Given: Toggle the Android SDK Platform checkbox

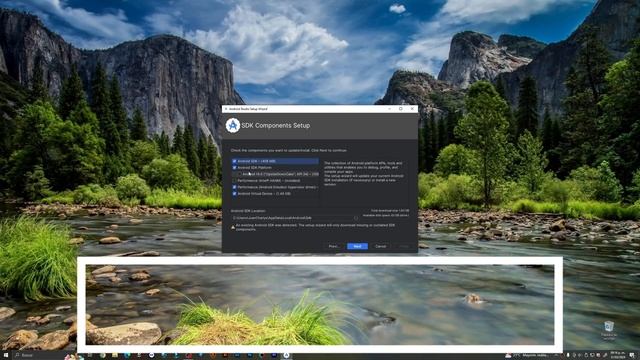Looking at the screenshot, I should [234, 167].
